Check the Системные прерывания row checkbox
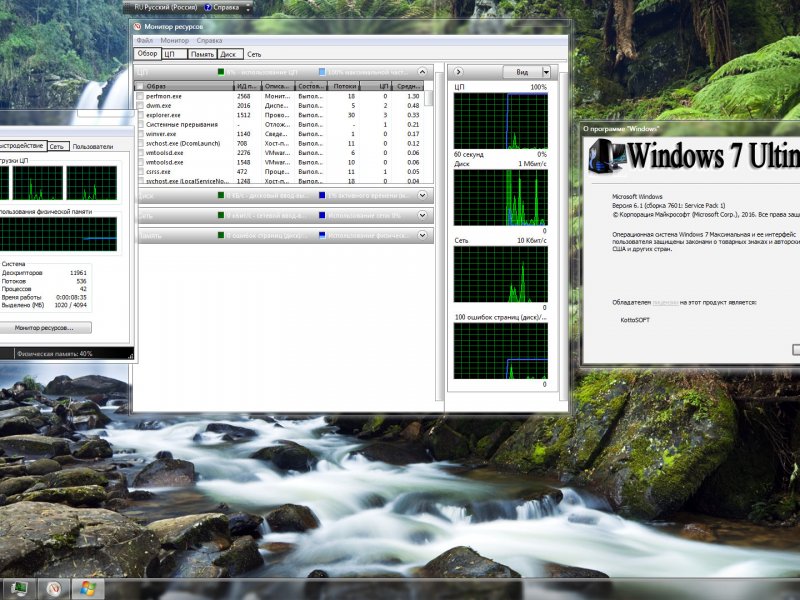800x600 pixels. [140, 124]
